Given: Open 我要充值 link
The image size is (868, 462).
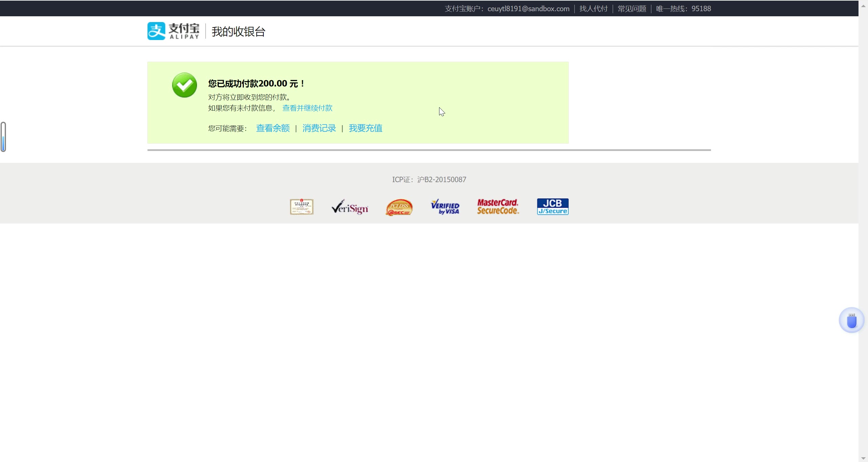Looking at the screenshot, I should click(x=366, y=128).
